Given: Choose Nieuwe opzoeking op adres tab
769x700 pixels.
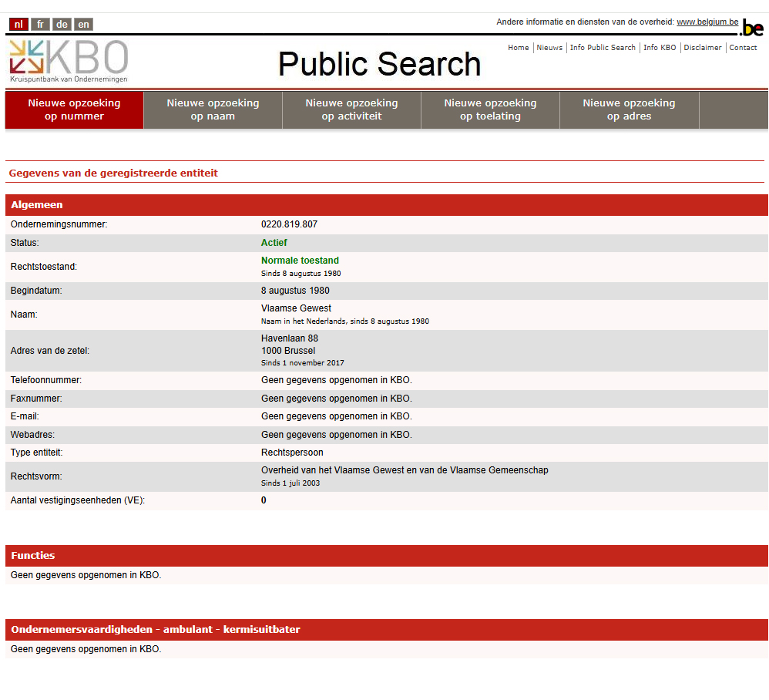Looking at the screenshot, I should point(629,109).
